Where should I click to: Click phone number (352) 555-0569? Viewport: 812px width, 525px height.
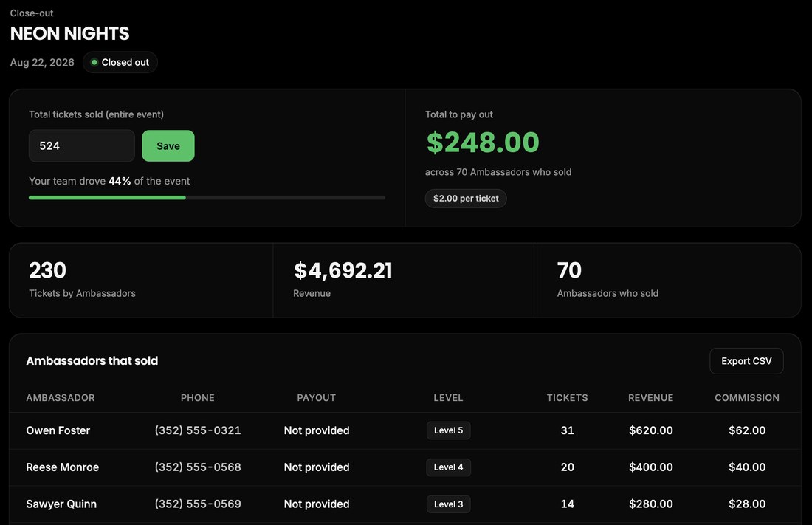198,504
